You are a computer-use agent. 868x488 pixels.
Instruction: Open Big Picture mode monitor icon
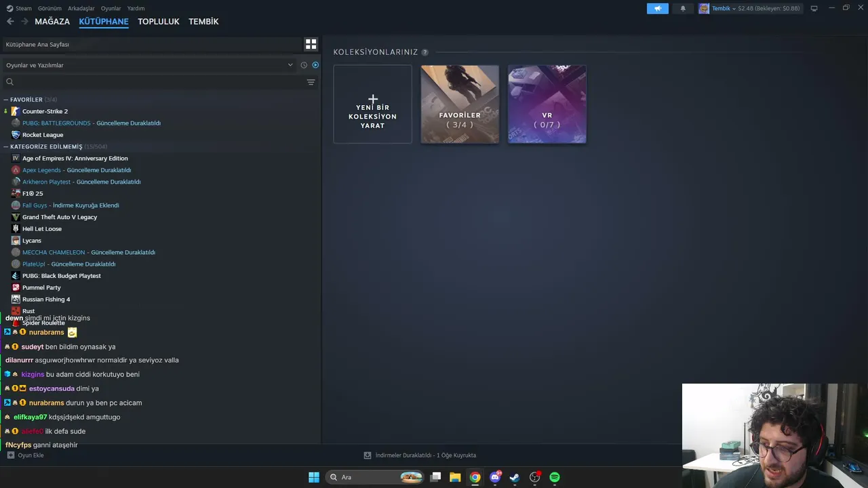pos(814,8)
